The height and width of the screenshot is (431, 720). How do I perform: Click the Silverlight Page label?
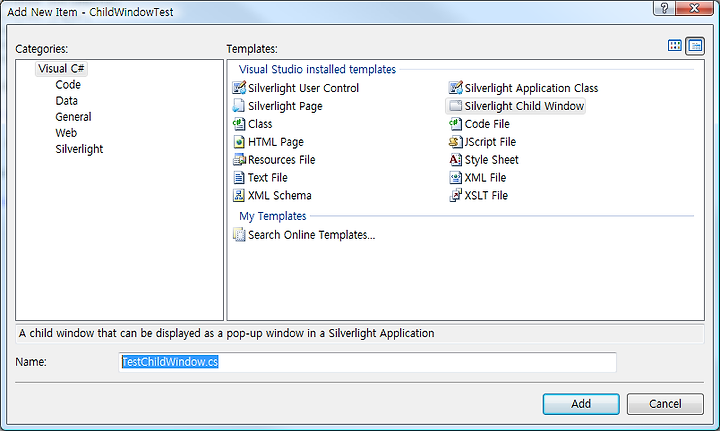pyautogui.click(x=285, y=106)
